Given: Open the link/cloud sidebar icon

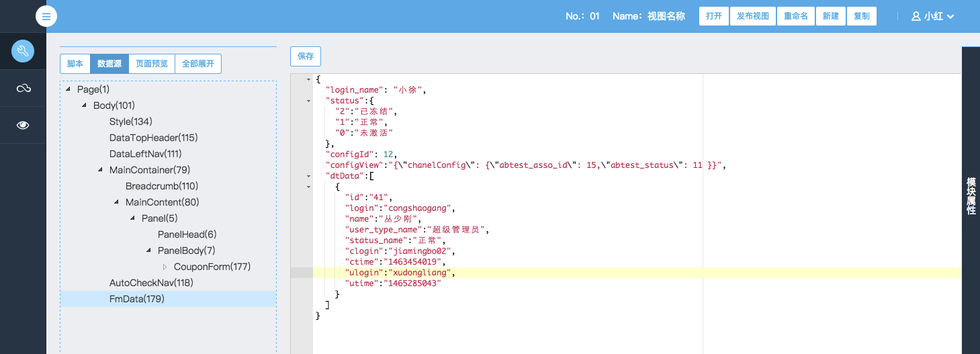Looking at the screenshot, I should (23, 88).
